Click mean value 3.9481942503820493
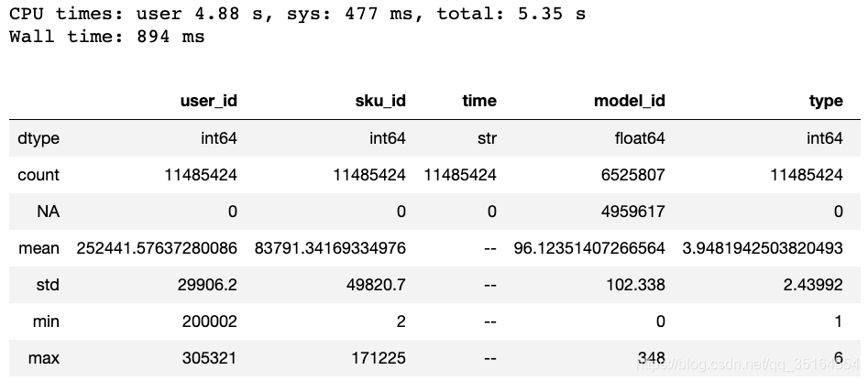This screenshot has height=381, width=868. point(763,248)
